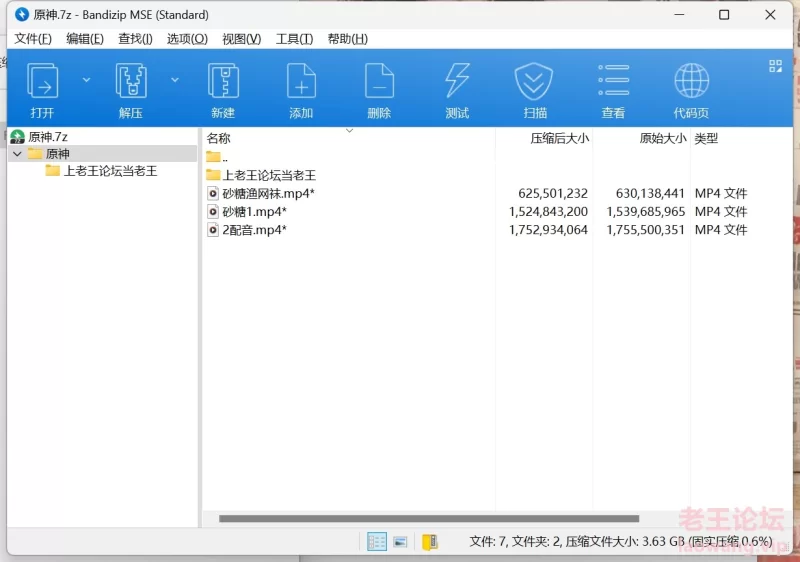Image resolution: width=800 pixels, height=562 pixels.
Task: Click the MP4 文件 type cell of 2配音.mp4
Action: point(720,230)
